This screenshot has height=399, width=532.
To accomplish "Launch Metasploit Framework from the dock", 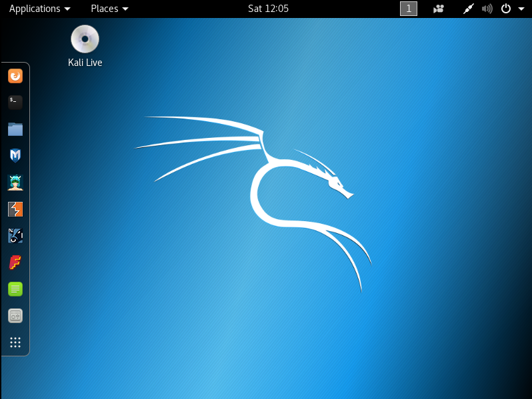I will (15, 156).
